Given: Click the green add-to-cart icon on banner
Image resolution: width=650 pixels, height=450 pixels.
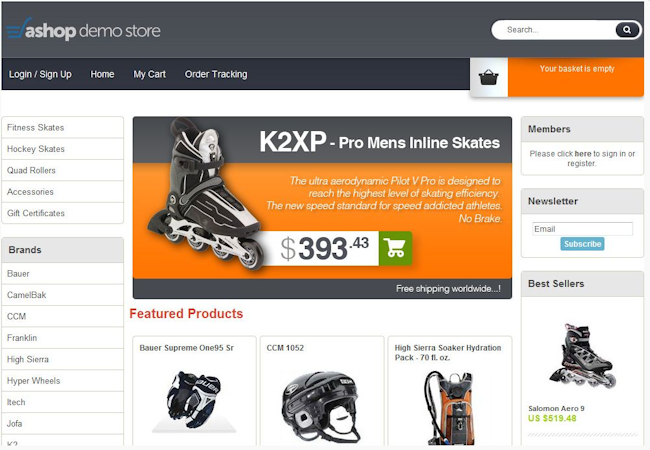Looking at the screenshot, I should (x=395, y=248).
